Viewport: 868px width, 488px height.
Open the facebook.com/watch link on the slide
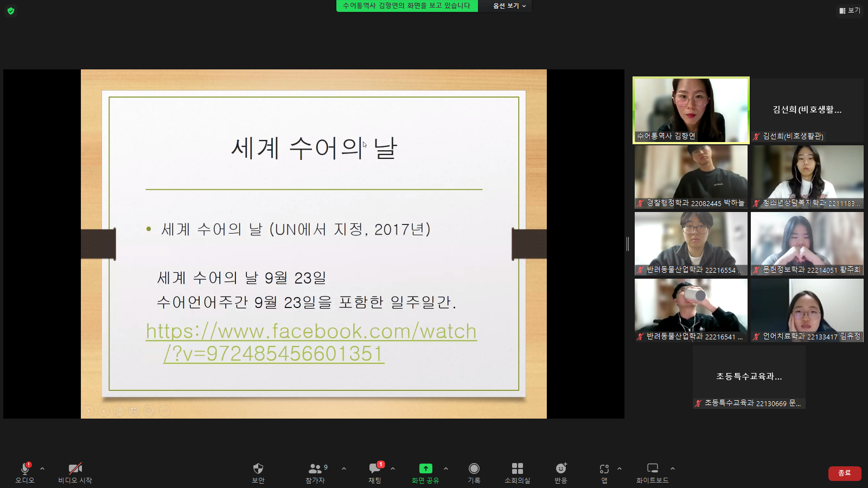(x=311, y=331)
